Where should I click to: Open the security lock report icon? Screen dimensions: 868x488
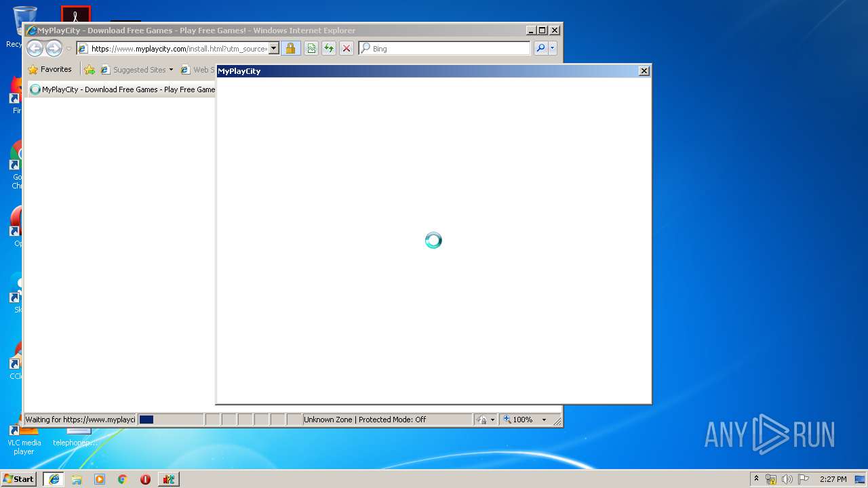(290, 48)
